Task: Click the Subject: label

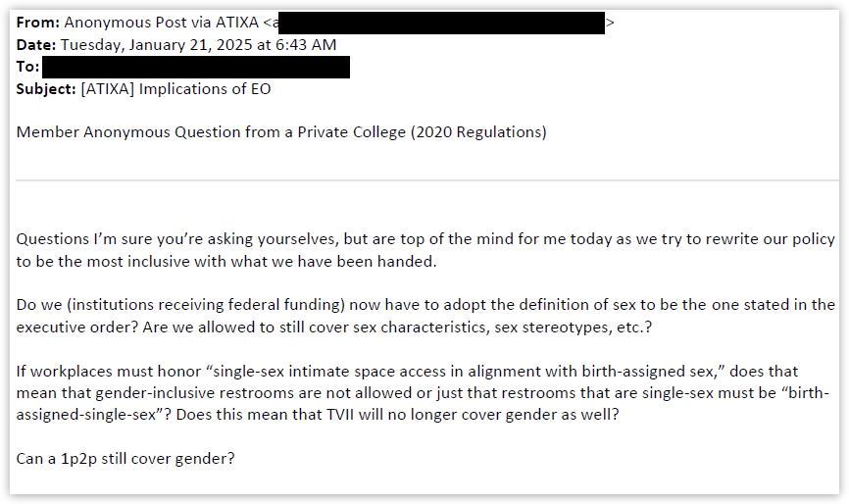Action: pyautogui.click(x=46, y=89)
